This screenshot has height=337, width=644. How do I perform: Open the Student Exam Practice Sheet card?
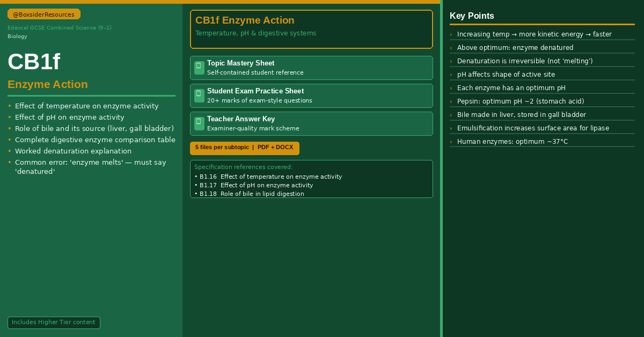click(311, 96)
